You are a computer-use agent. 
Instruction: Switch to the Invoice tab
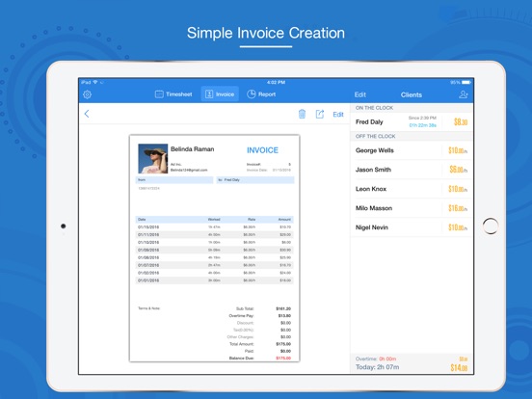click(220, 94)
